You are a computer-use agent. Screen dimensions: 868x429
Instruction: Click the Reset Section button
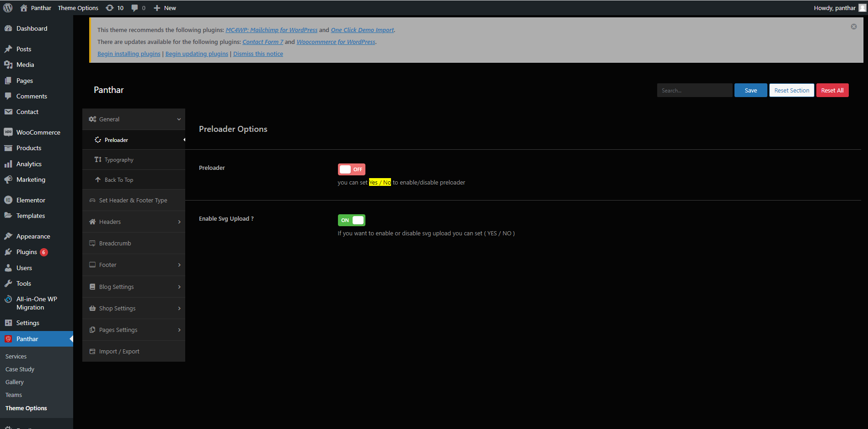[x=792, y=90]
